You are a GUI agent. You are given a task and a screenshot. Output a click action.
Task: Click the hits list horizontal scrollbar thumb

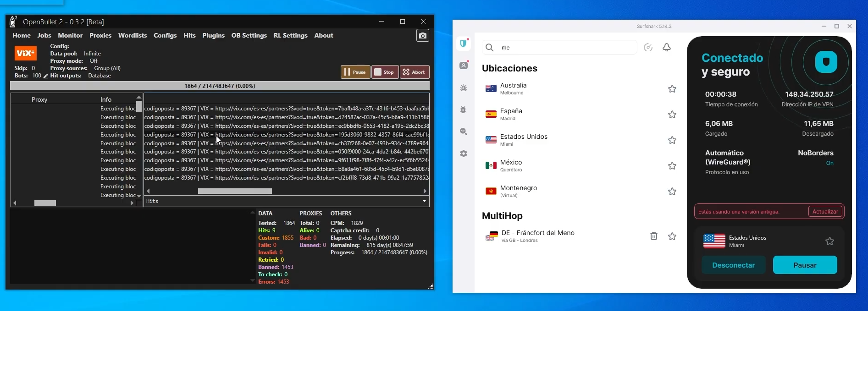pyautogui.click(x=235, y=191)
